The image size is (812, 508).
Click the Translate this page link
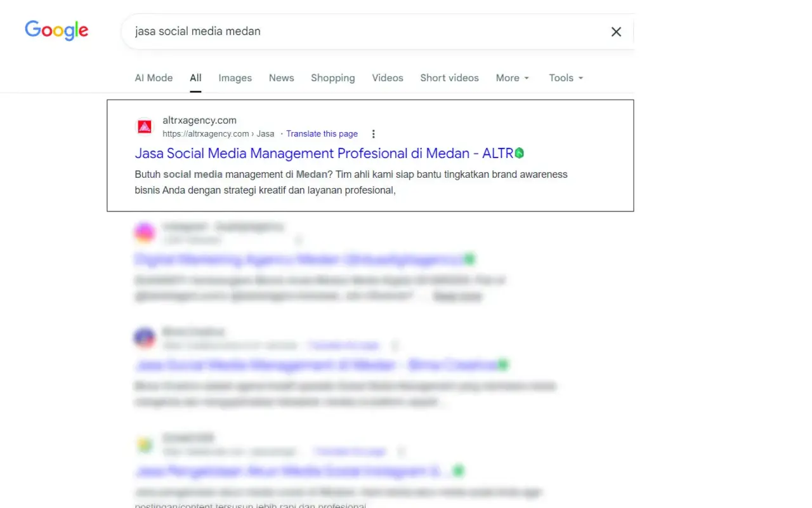coord(322,133)
